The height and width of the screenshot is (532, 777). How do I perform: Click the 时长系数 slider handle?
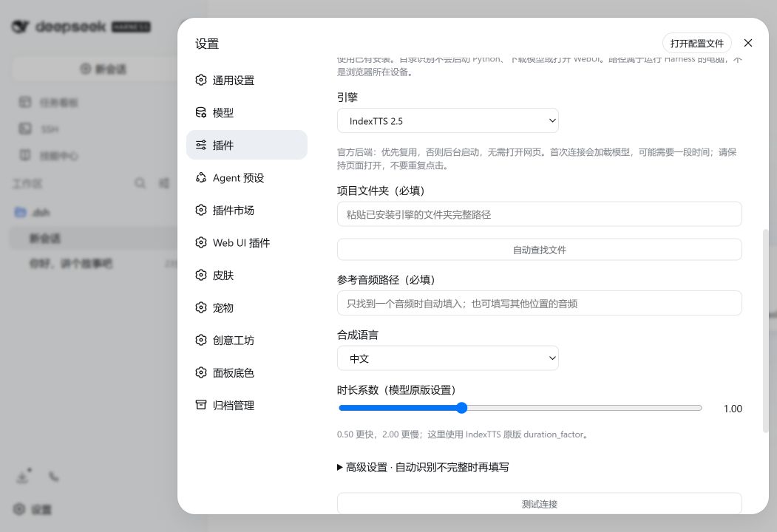(x=461, y=408)
